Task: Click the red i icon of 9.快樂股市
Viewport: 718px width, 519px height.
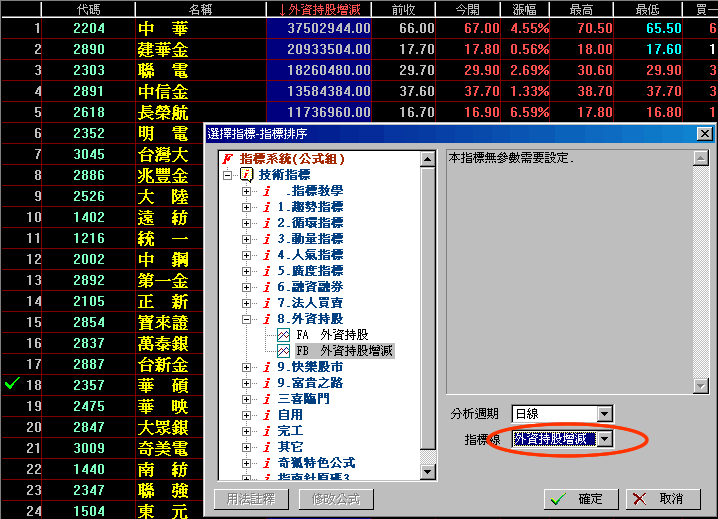Action: pyautogui.click(x=267, y=367)
